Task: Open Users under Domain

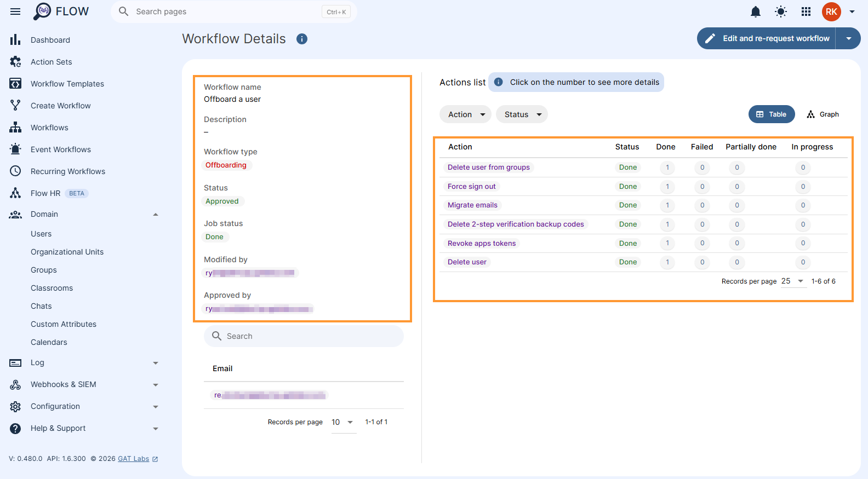Action: pos(41,234)
